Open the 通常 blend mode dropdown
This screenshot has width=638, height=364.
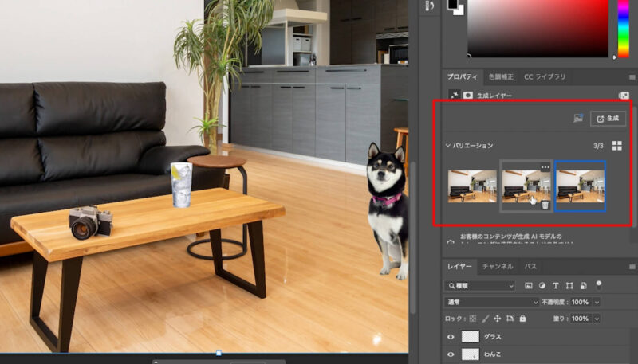click(x=491, y=302)
